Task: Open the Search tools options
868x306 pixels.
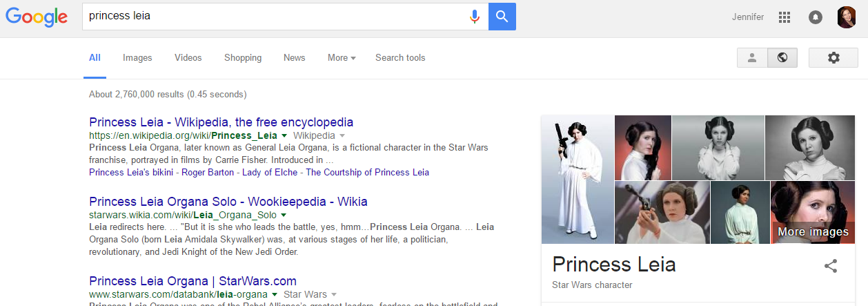Action: point(400,58)
